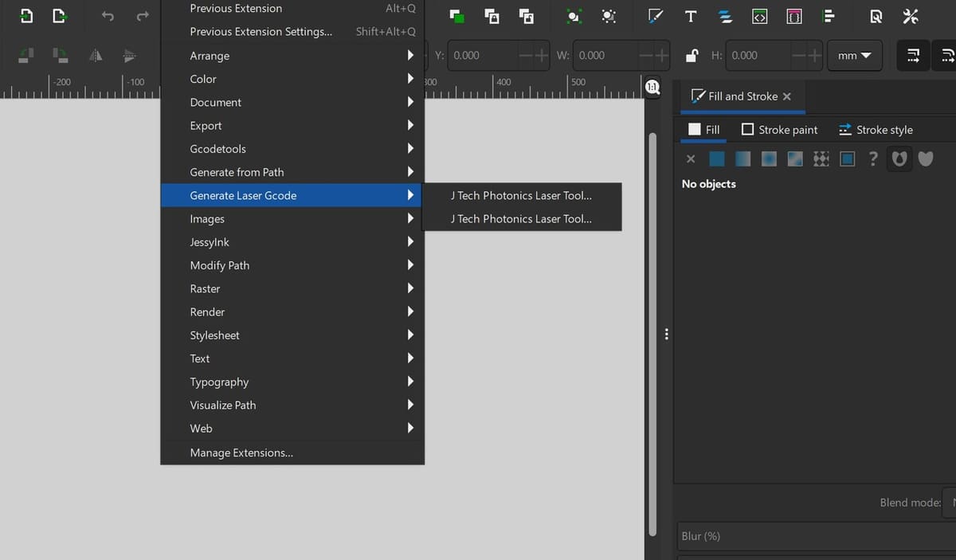
Task: Expand the Document submenu
Action: click(292, 102)
